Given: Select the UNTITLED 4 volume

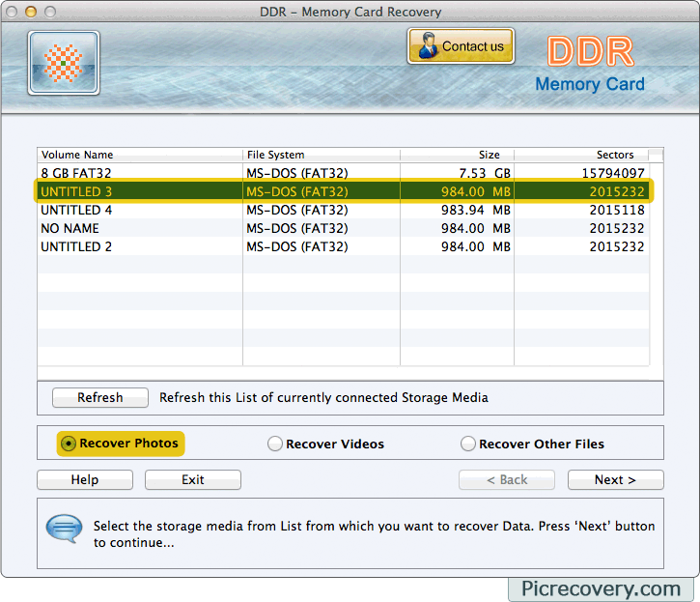Looking at the screenshot, I should tap(344, 210).
